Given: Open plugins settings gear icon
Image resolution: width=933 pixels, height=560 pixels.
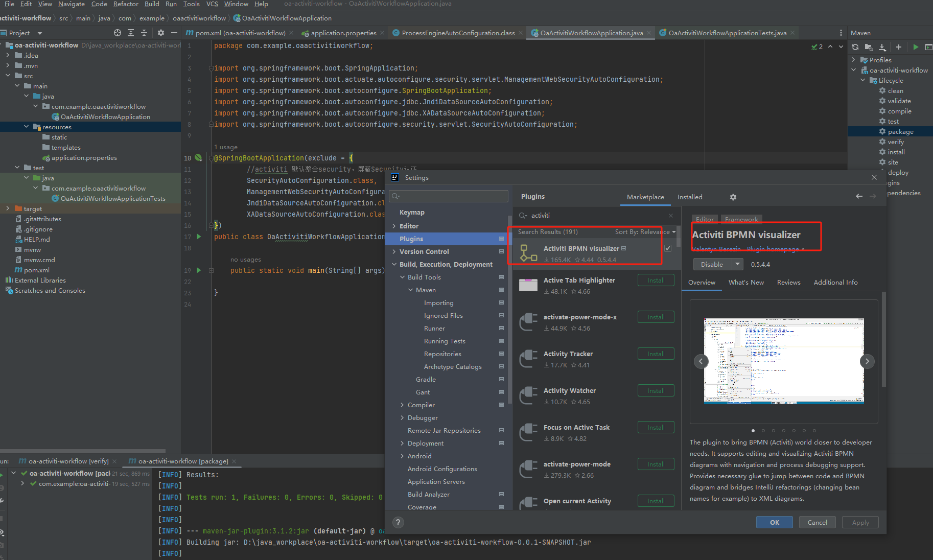Looking at the screenshot, I should pos(733,197).
